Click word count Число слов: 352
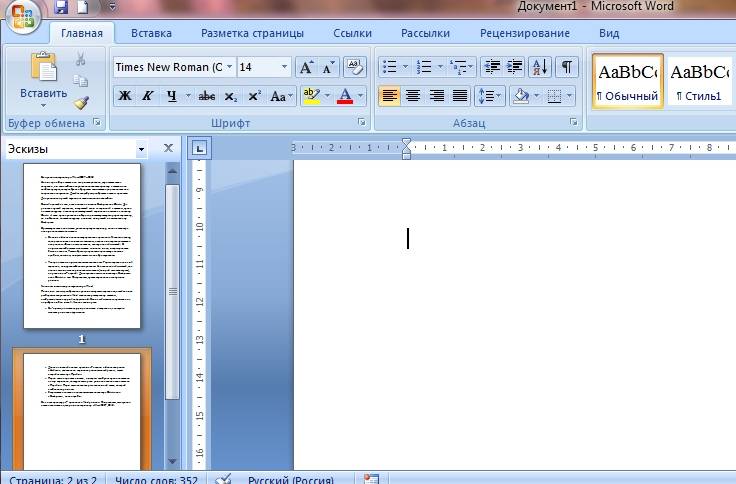 156,480
